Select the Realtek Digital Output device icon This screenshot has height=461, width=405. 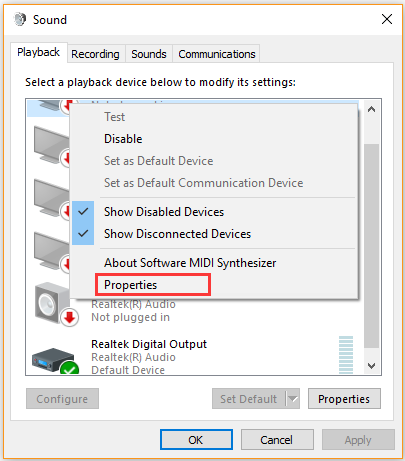click(53, 361)
